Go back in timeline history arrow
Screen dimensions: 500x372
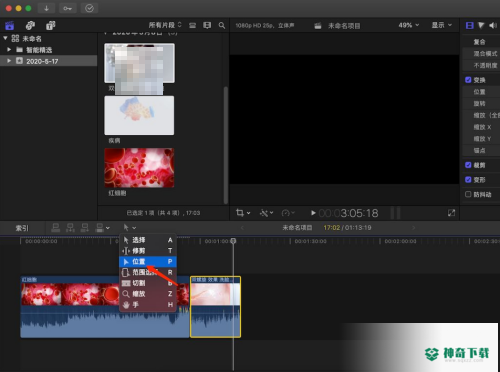(x=242, y=228)
